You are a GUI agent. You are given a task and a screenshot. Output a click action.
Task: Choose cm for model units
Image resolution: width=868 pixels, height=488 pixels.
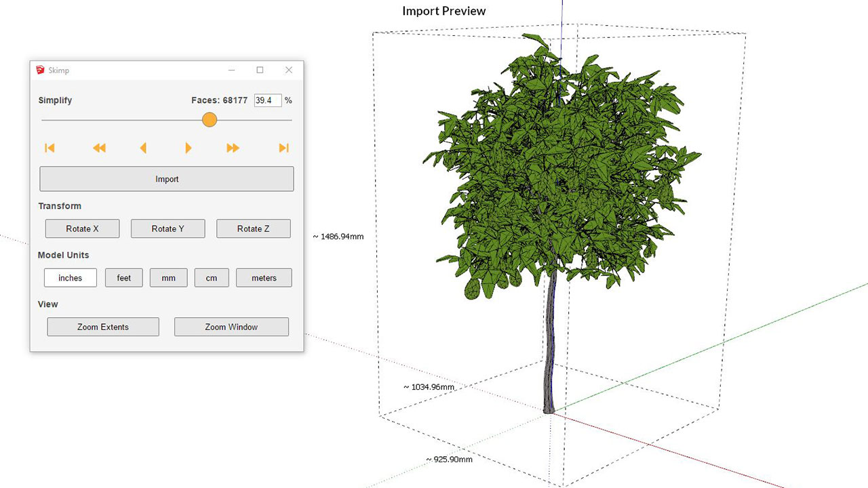tap(212, 278)
